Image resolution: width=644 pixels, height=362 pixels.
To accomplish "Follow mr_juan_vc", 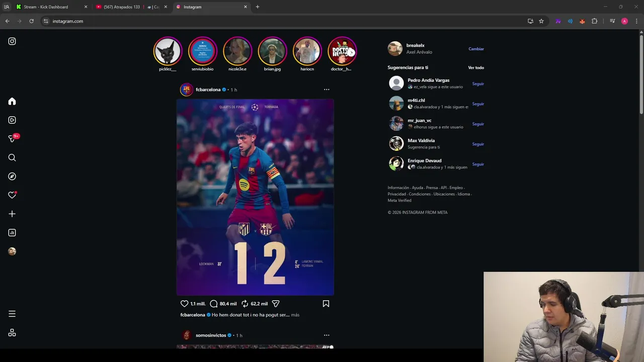I will [478, 124].
